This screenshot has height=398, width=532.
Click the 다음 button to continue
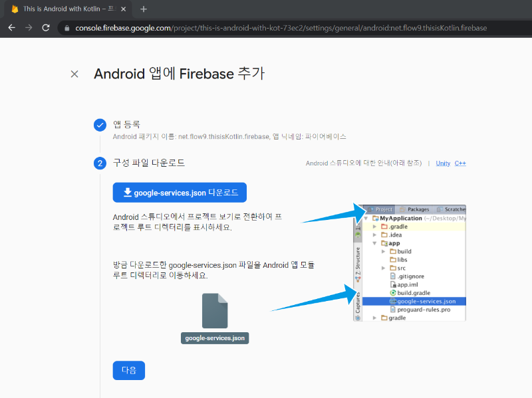click(129, 370)
